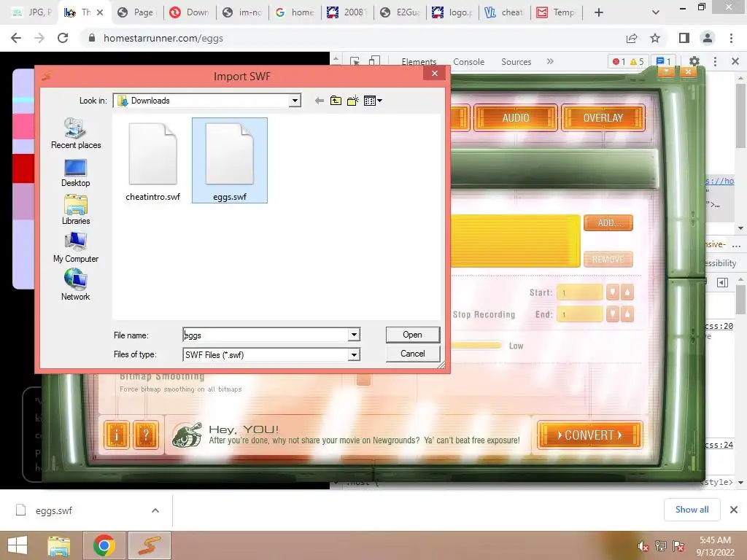This screenshot has width=747, height=560.
Task: Go to Desktop in the Import SWF sidebar
Action: 75,173
